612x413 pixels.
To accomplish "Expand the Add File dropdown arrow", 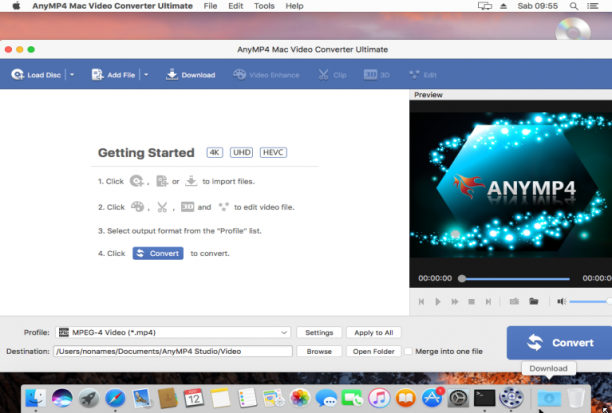I will 146,75.
